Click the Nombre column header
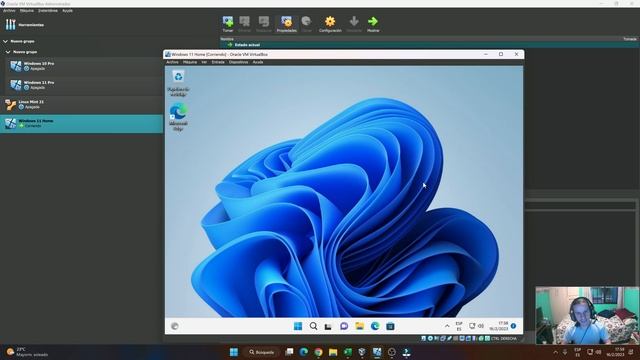Viewport: 640px width, 360px height. point(227,39)
